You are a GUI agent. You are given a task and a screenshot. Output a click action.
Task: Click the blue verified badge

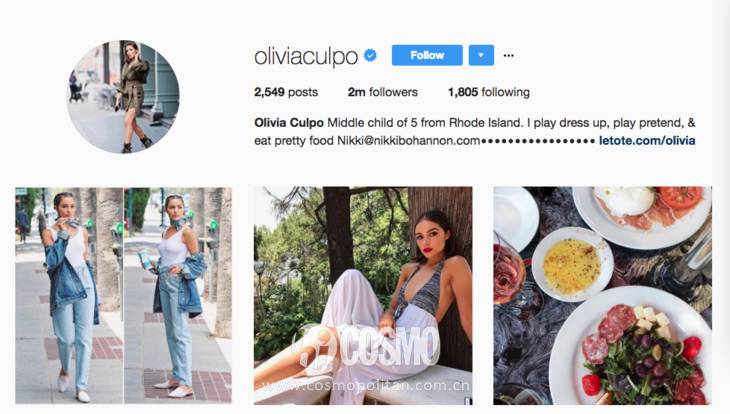[370, 55]
